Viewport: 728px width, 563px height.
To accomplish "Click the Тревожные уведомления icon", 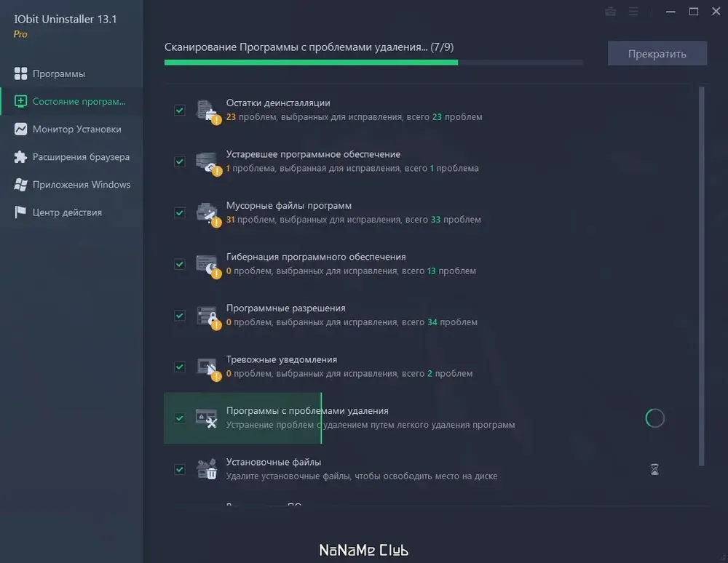I will [207, 369].
